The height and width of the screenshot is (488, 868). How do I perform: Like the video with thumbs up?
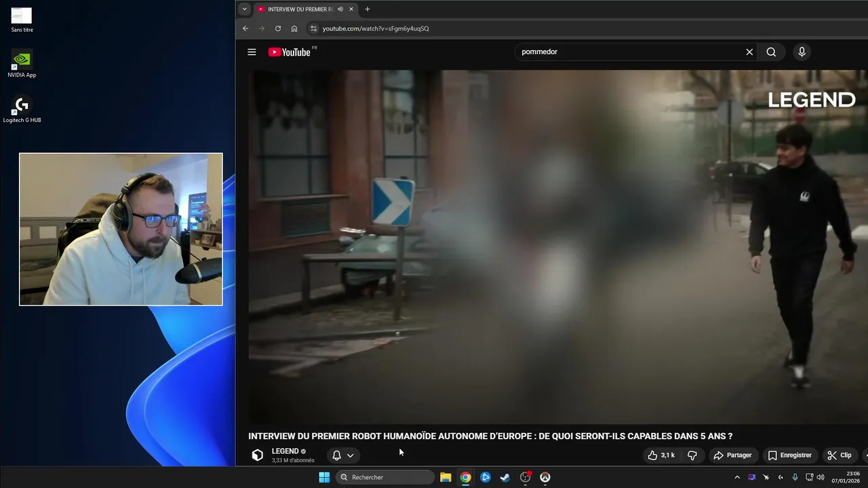(661, 455)
